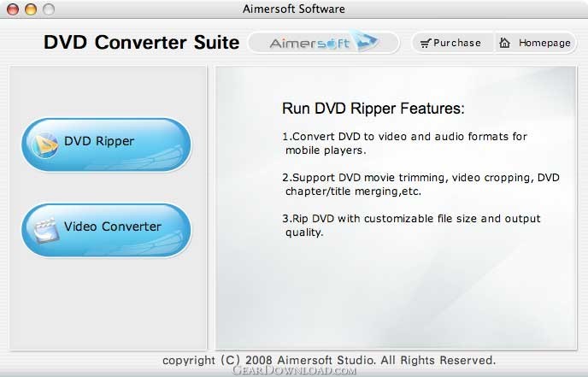Open the Purchase page
Screen dimensions: 588x377
(453, 43)
